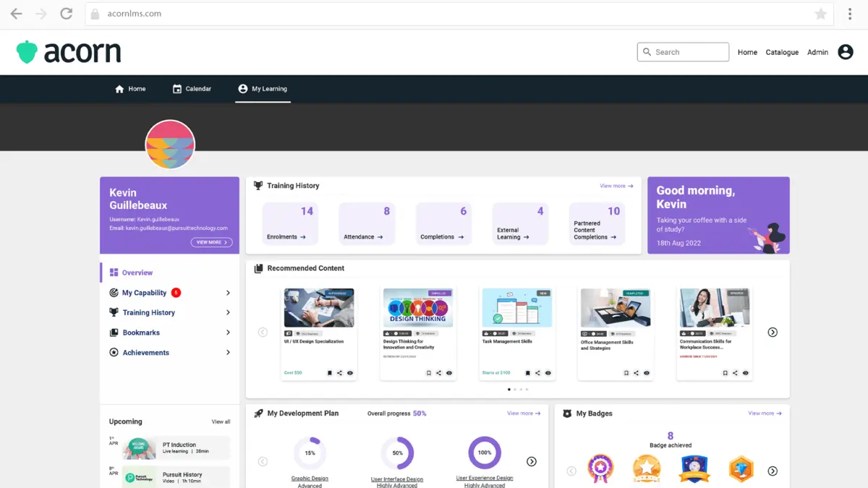Open Home in the top-right header
The height and width of the screenshot is (488, 868).
(747, 52)
